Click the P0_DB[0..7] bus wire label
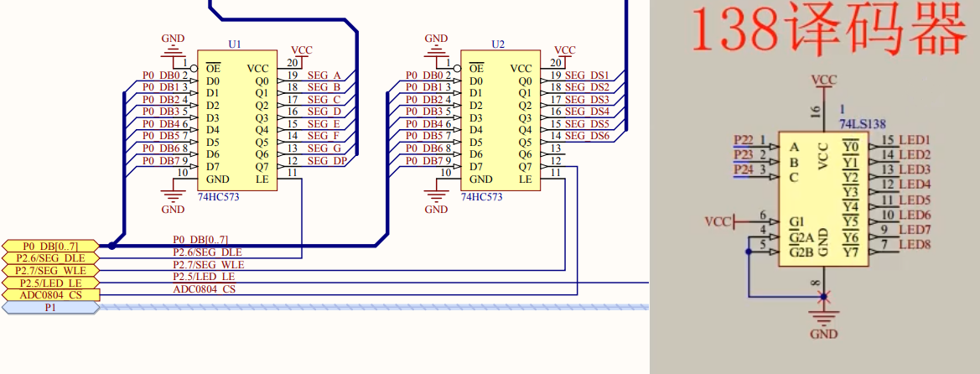Screen dimensions: 980x374 click(x=200, y=240)
